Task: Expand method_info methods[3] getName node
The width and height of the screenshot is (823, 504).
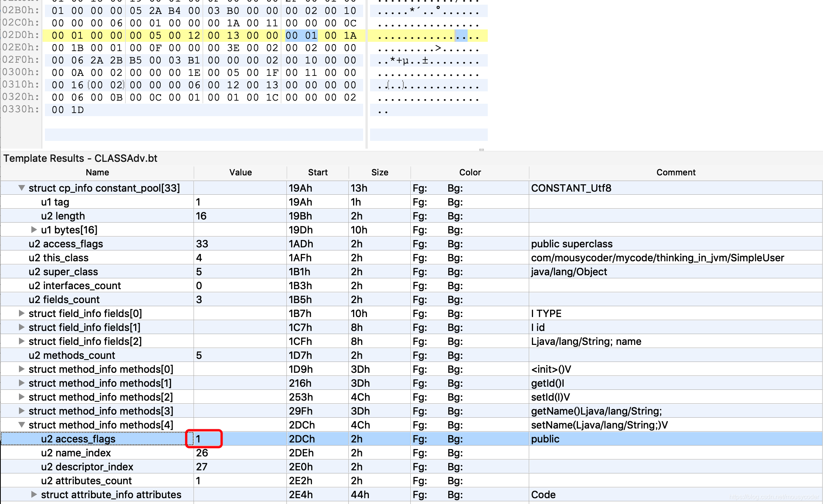Action: (22, 411)
